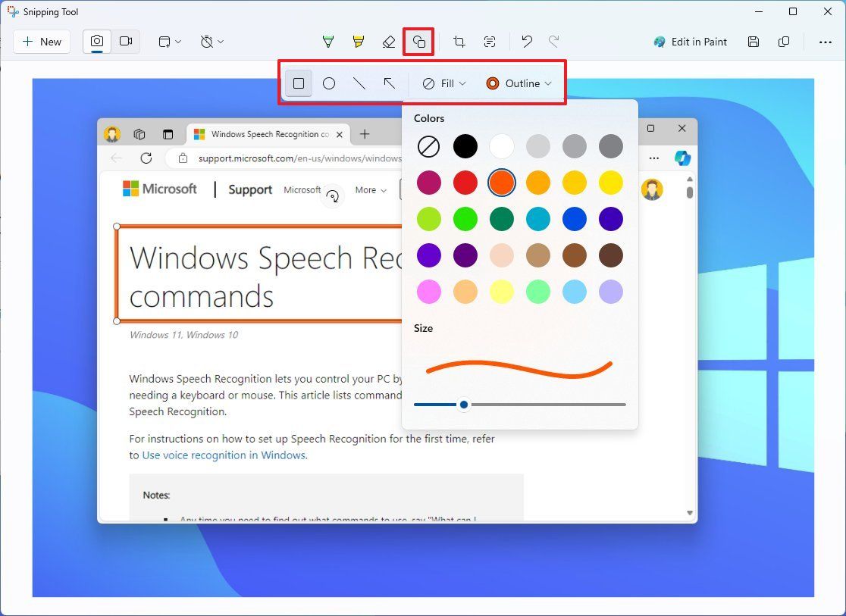Click the top-left resize handle of rectangle
This screenshot has width=846, height=616.
pyautogui.click(x=117, y=227)
